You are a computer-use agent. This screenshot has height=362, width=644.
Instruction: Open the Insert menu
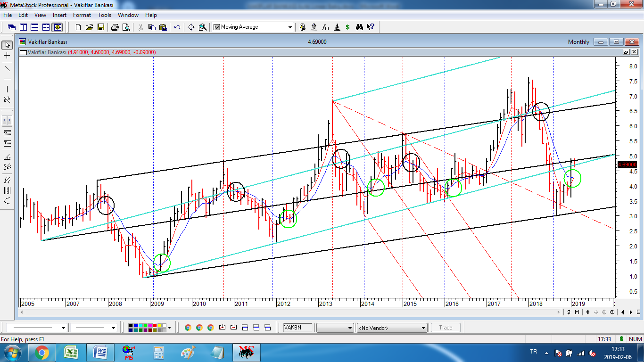[59, 15]
